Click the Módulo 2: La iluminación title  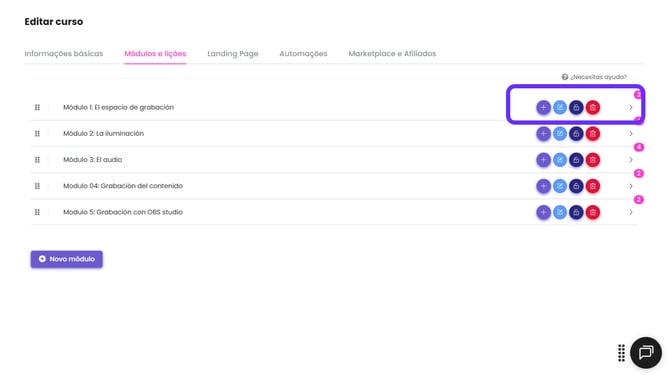(x=103, y=134)
